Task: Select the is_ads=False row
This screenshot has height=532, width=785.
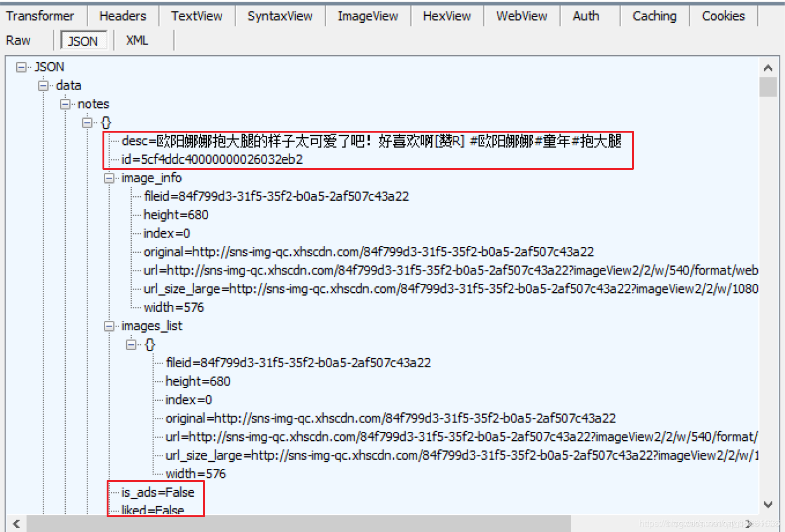Action: [x=158, y=492]
